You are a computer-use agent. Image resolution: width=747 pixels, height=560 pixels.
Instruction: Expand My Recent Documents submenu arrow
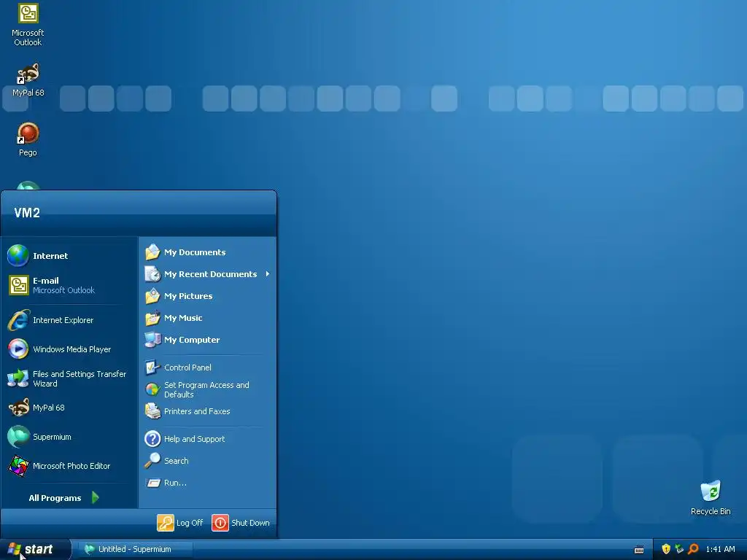pyautogui.click(x=268, y=274)
